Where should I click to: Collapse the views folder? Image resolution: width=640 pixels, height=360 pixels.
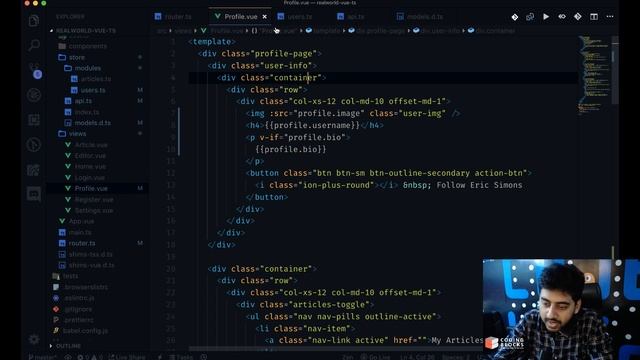click(72, 133)
